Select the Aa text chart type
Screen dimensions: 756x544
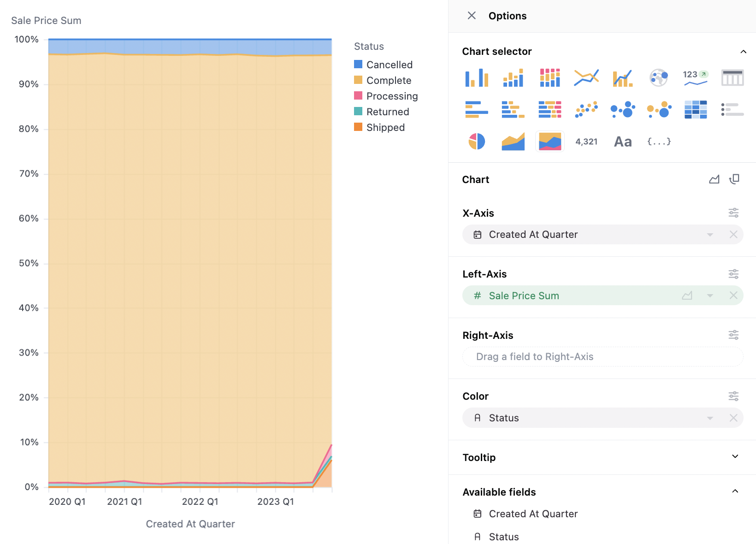tap(623, 142)
